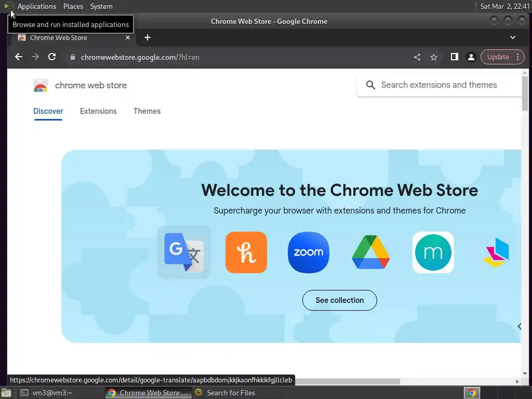
Task: Switch to the Themes tab
Action: 147,111
